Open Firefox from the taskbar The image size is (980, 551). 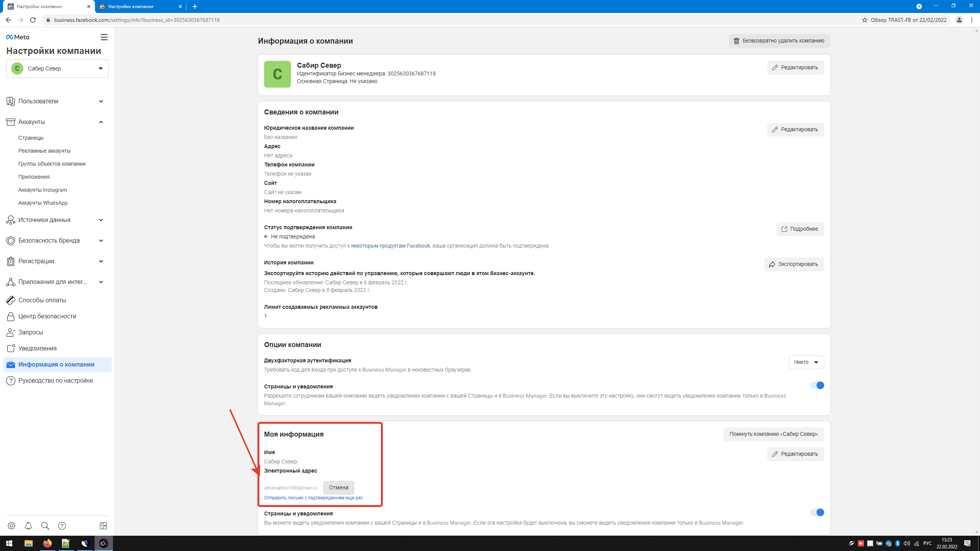47,543
